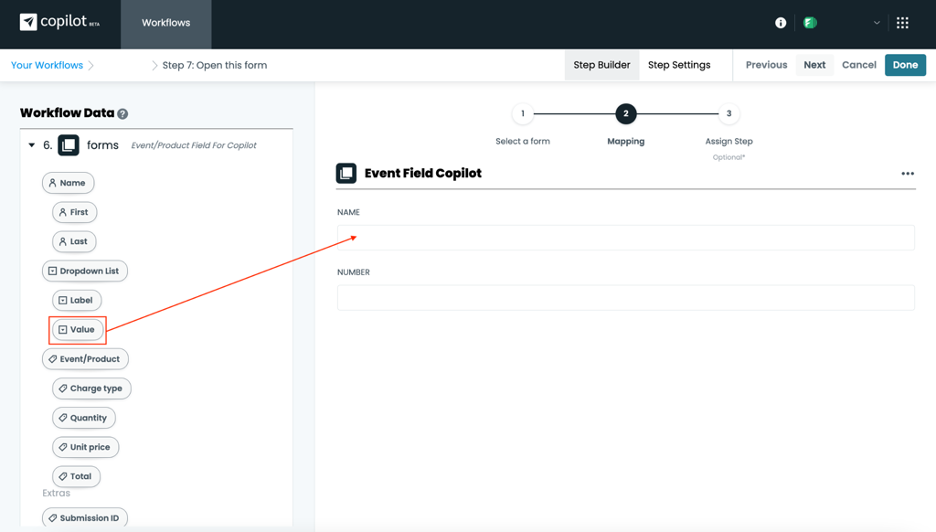Jump to step 3 Assign Step
The image size is (936, 532).
(729, 114)
